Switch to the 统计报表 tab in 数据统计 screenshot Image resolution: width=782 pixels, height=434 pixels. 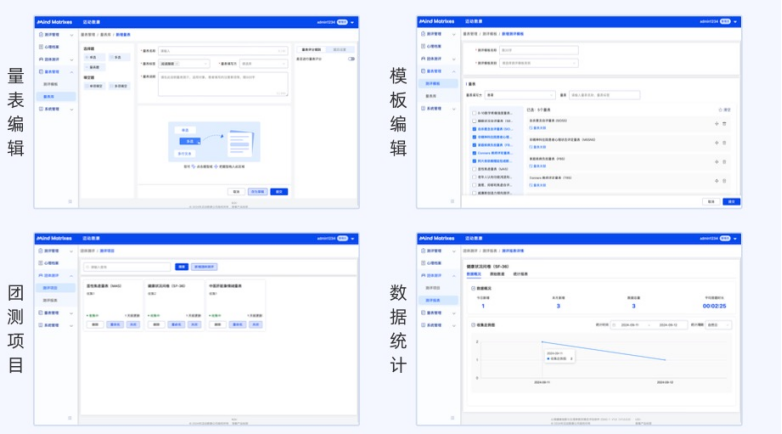pos(521,274)
